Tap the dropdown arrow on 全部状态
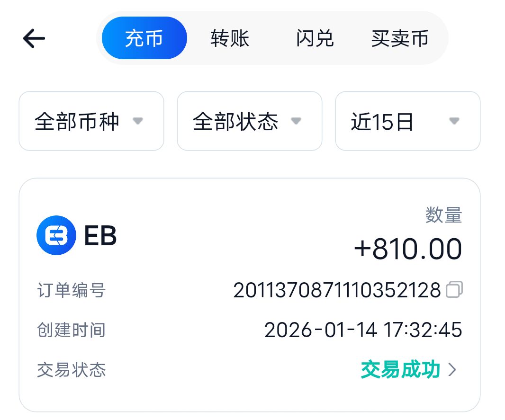The height and width of the screenshot is (420, 505). tap(296, 122)
